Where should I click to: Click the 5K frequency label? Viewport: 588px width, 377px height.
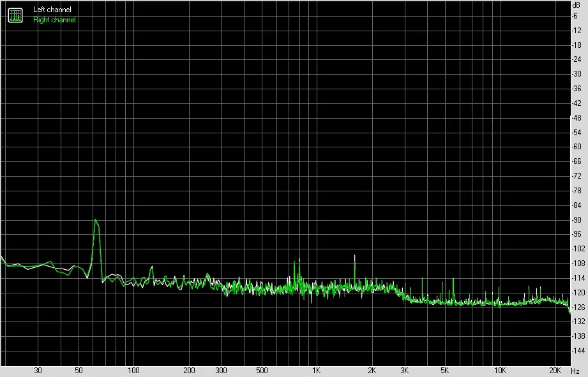tap(445, 371)
